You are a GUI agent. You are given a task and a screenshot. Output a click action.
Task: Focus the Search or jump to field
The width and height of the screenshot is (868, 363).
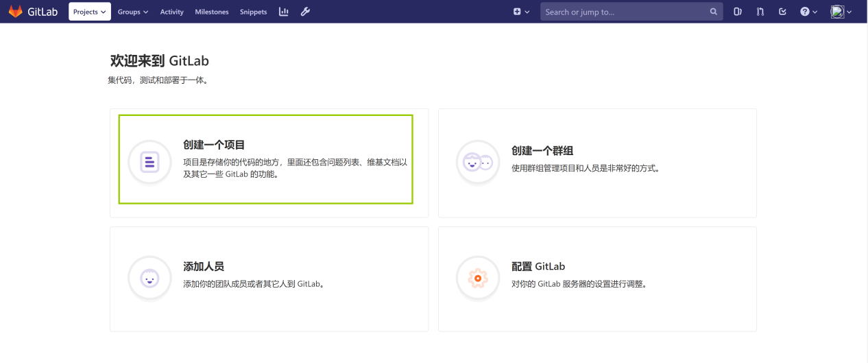click(x=631, y=12)
